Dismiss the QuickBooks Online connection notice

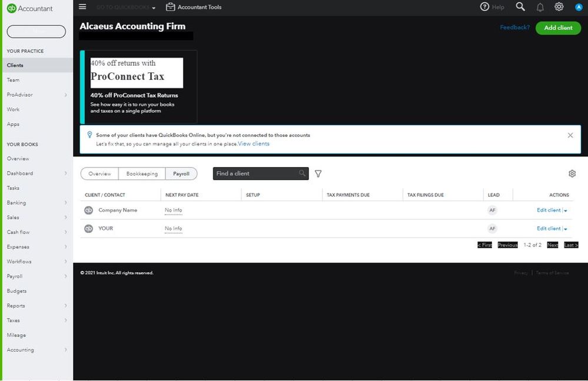pyautogui.click(x=570, y=135)
